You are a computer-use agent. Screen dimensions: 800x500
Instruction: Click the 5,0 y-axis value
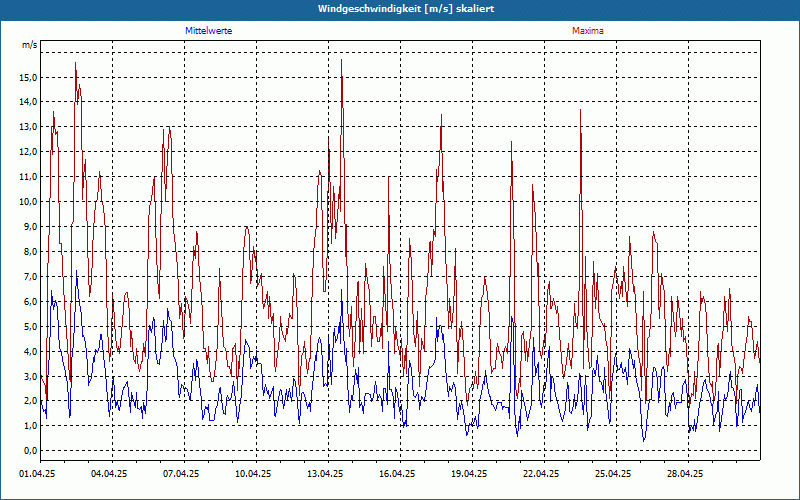point(31,327)
